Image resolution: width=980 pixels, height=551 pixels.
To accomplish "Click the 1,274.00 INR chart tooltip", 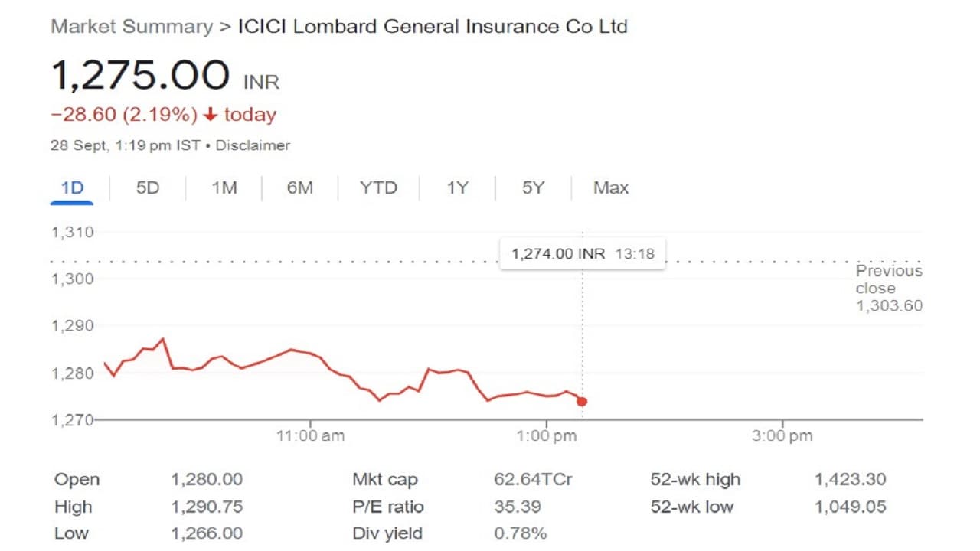I will pos(582,253).
